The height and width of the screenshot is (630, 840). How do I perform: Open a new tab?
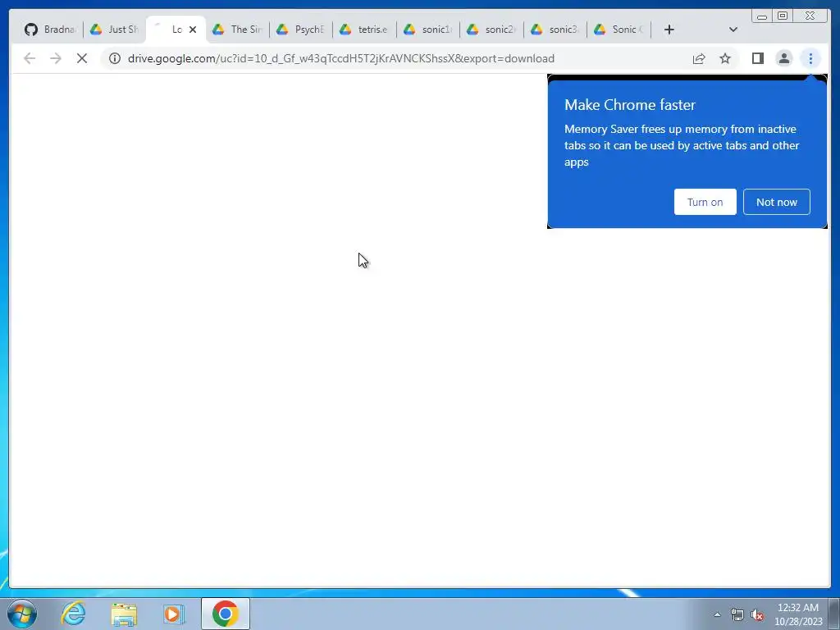click(669, 30)
